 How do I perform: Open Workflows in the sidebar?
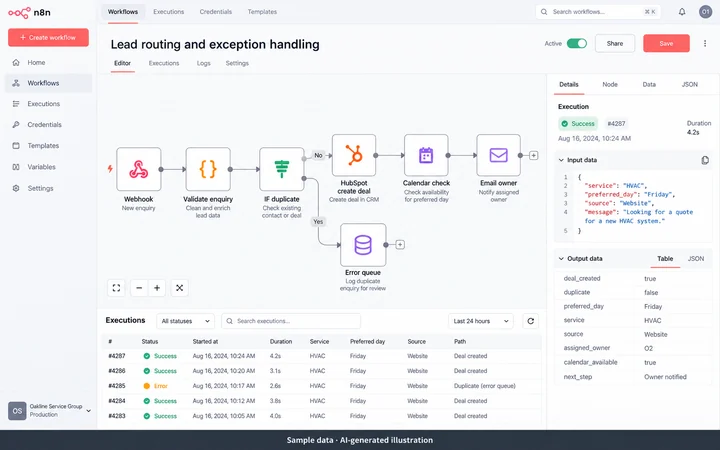[x=48, y=83]
